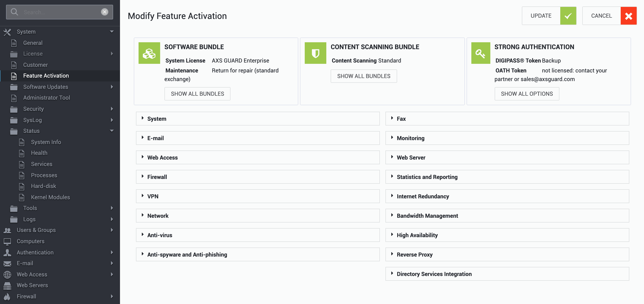Click the Content Scanning shield icon

pyautogui.click(x=315, y=53)
